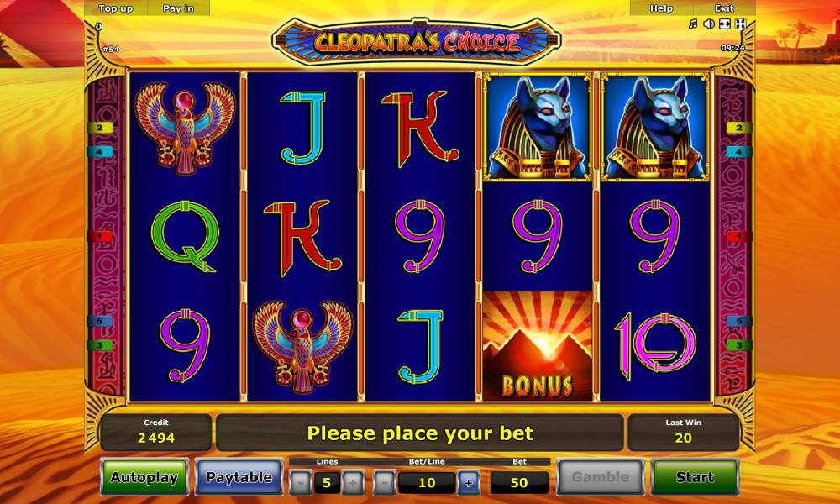840x504 pixels.
Task: Select the cyan payline 4 marker on the left
Action: [100, 152]
